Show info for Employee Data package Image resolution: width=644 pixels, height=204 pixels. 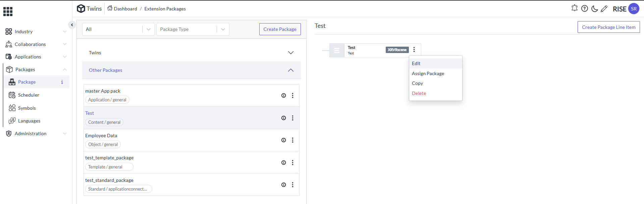point(284,140)
